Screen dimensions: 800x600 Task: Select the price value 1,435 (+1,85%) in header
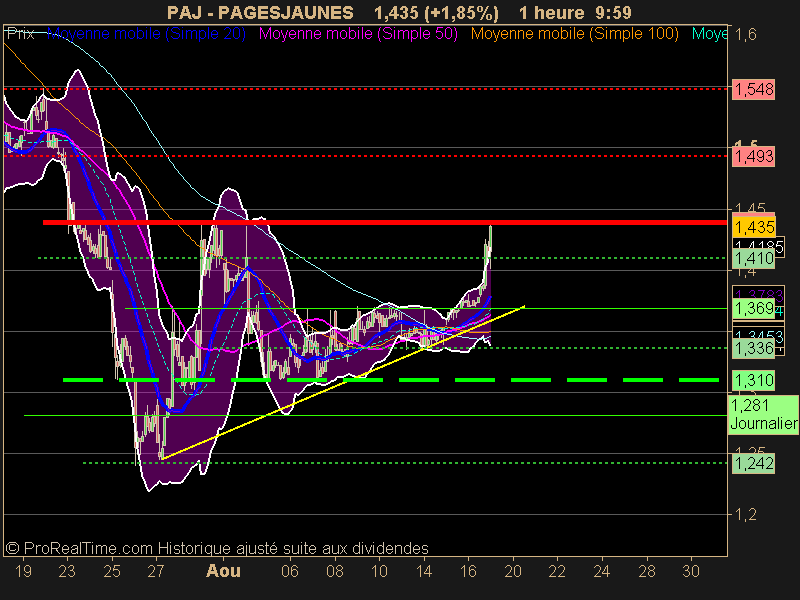point(436,12)
